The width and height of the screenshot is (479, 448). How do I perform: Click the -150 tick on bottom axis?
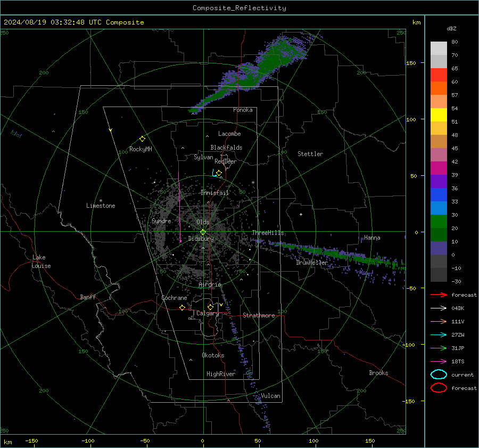(x=31, y=441)
